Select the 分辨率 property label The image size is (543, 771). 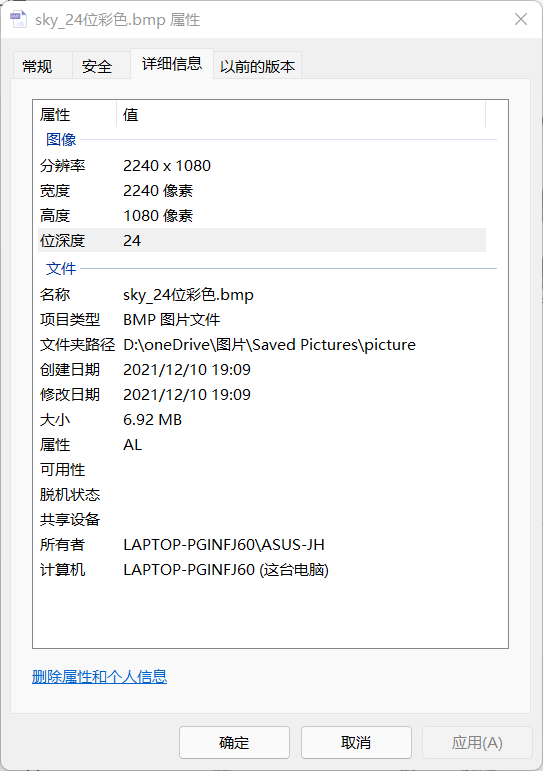(62, 166)
